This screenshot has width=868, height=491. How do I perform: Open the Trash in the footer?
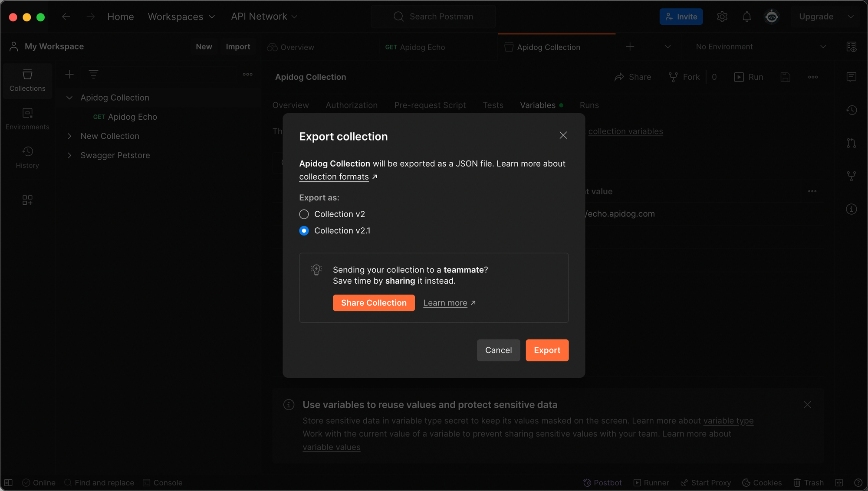pyautogui.click(x=809, y=483)
